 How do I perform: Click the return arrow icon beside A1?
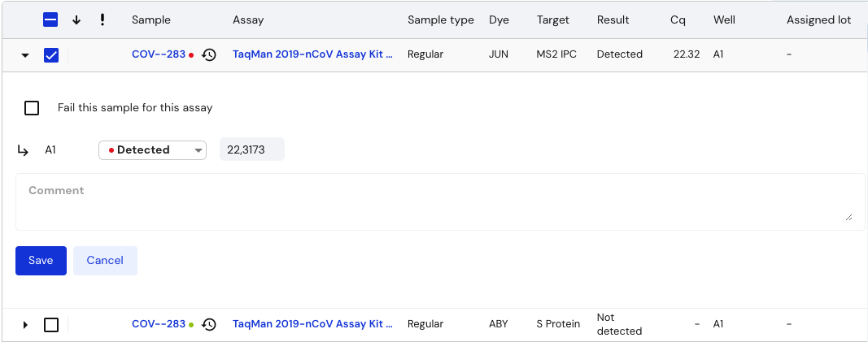(x=23, y=150)
